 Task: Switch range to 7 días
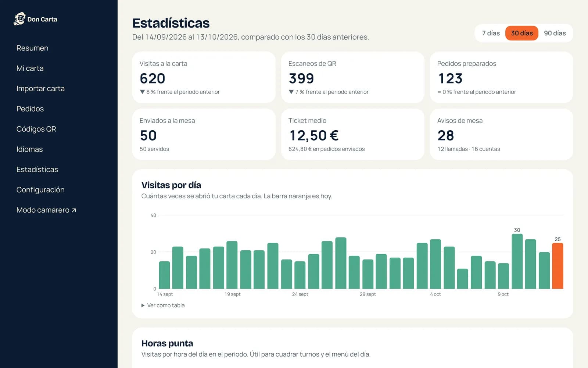pos(491,33)
